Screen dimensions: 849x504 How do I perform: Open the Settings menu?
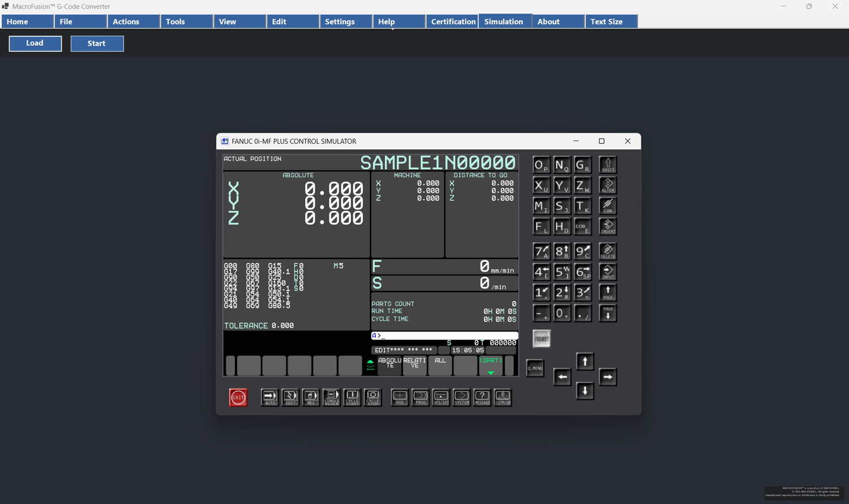(x=346, y=21)
